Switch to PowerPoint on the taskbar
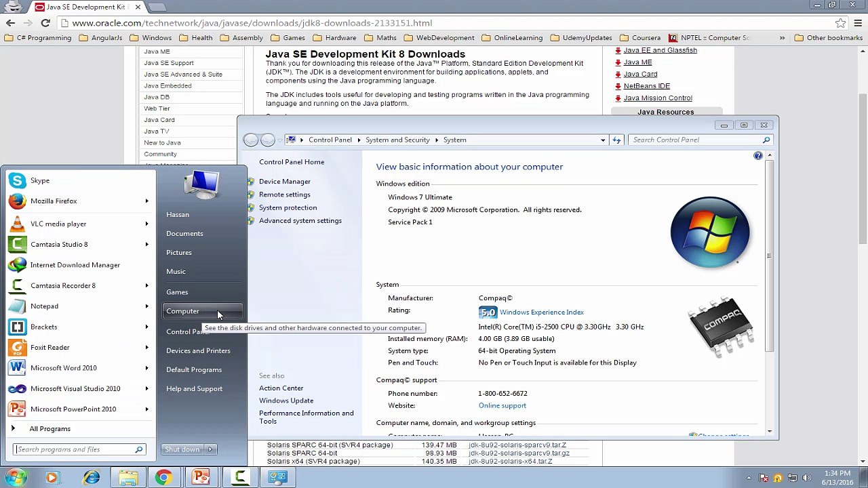Image resolution: width=868 pixels, height=488 pixels. (201, 478)
